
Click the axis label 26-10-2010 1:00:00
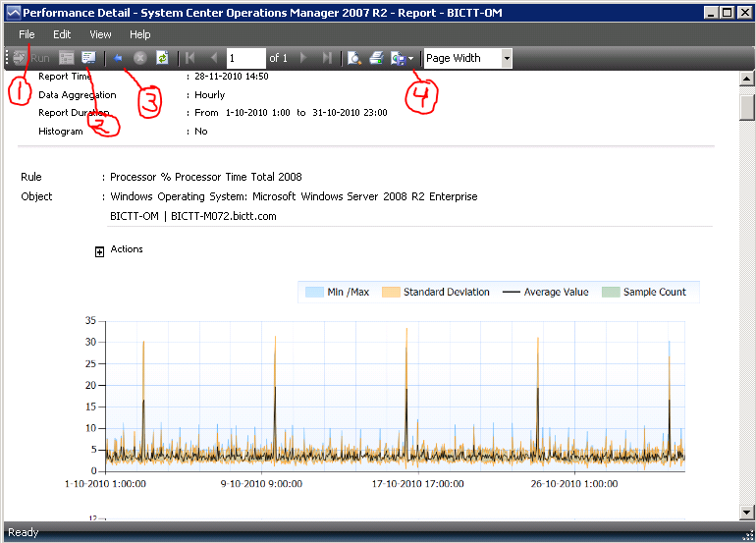tap(574, 484)
